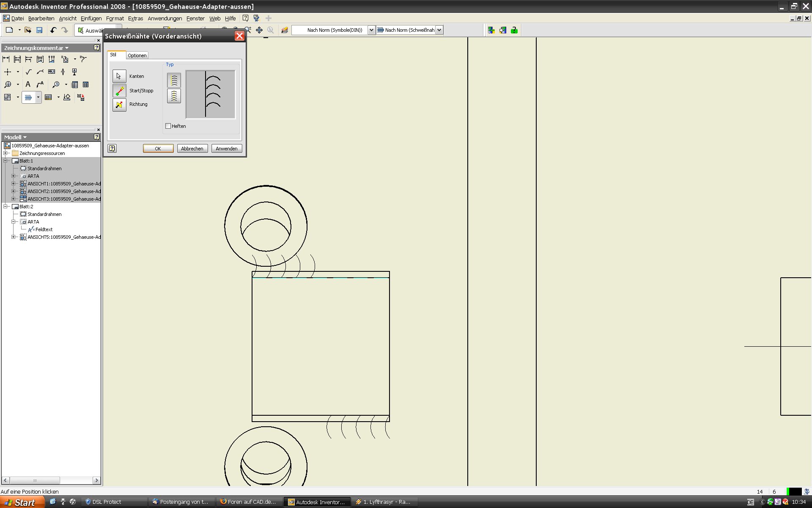Click the model browser horizontal scrollbar
The width and height of the screenshot is (812, 508).
point(35,480)
